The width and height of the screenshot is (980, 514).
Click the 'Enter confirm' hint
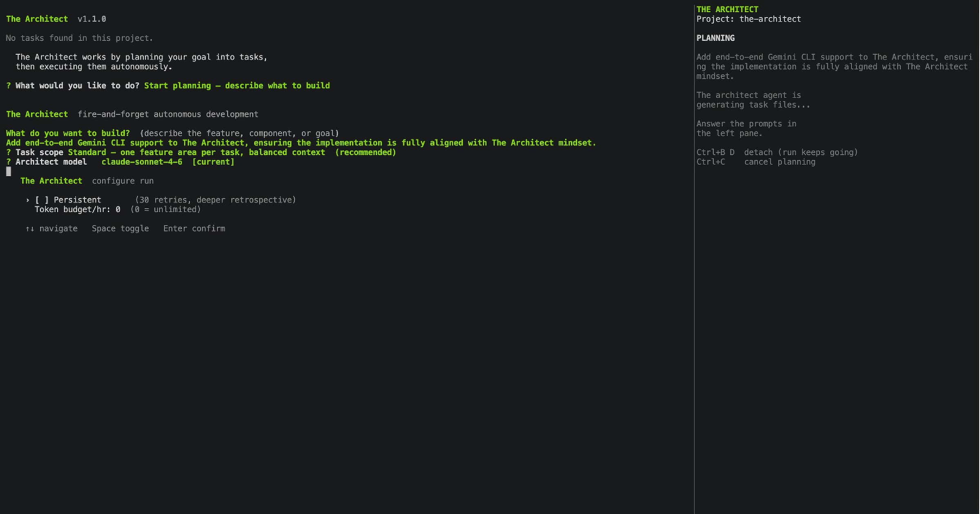[194, 228]
